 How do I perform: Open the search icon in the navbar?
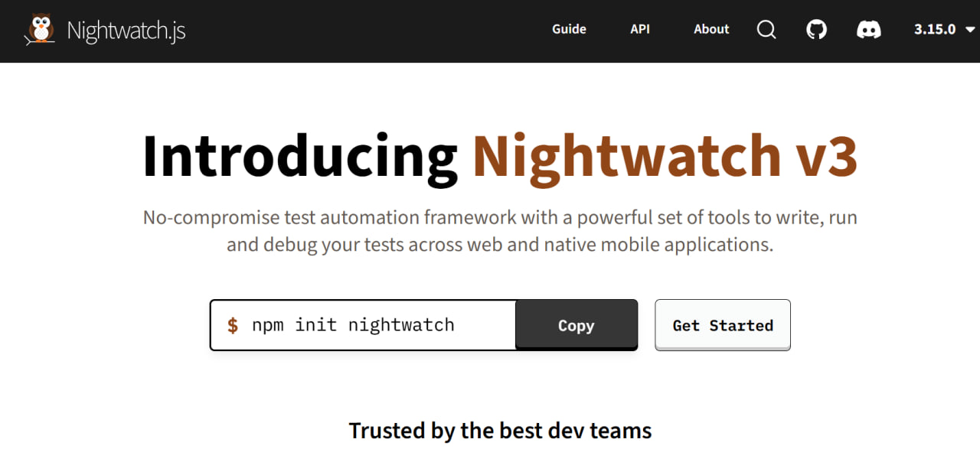point(766,29)
